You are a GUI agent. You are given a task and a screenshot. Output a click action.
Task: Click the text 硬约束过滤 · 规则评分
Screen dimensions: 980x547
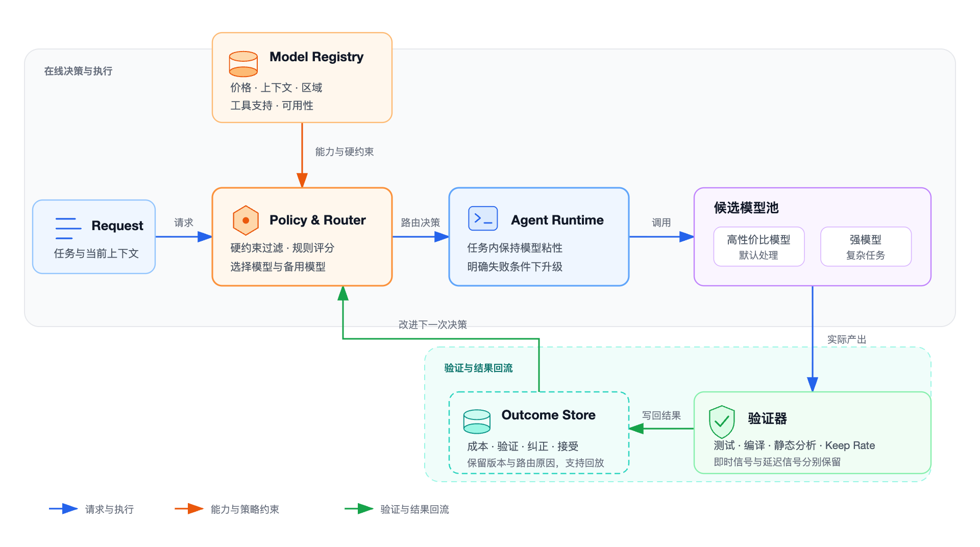tap(282, 248)
